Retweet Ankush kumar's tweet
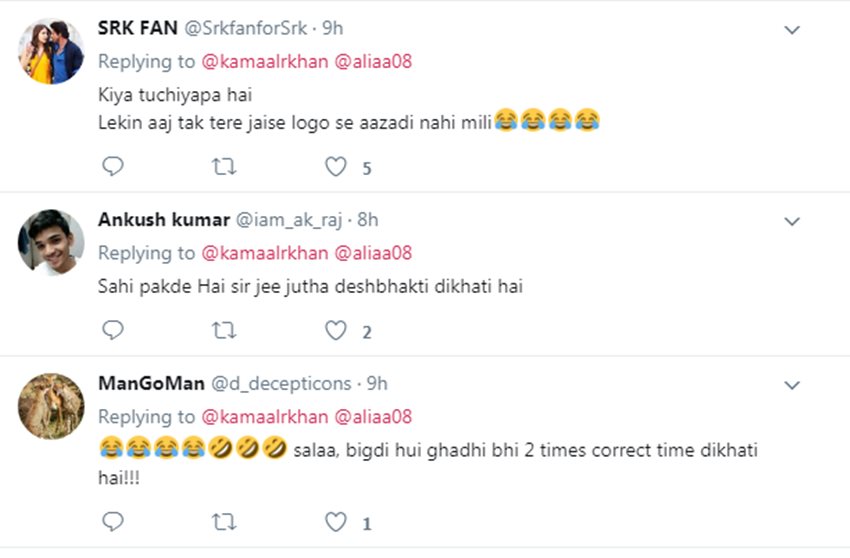The width and height of the screenshot is (850, 558). [224, 330]
